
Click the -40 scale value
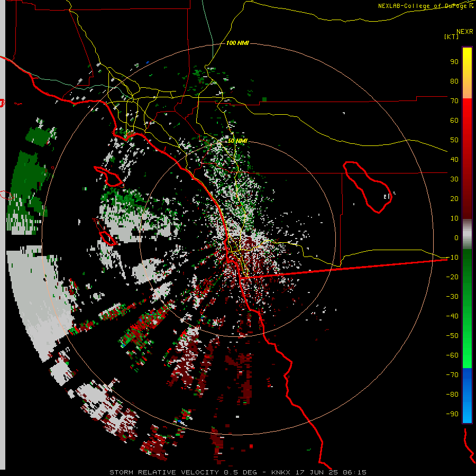[452, 316]
